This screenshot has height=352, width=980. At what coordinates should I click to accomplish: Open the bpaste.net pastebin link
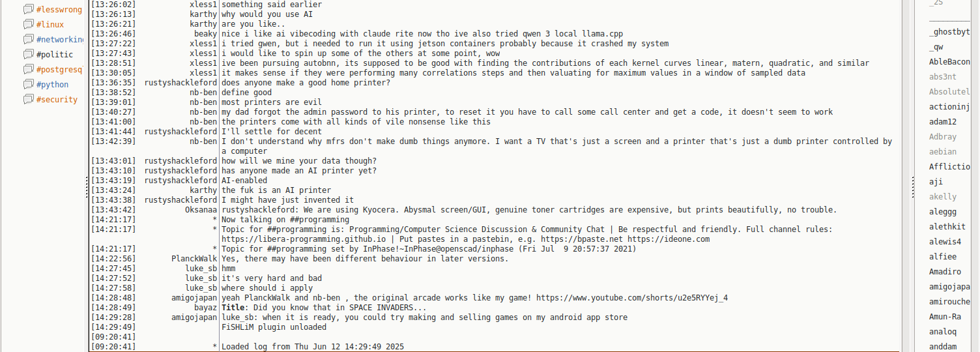(x=581, y=239)
